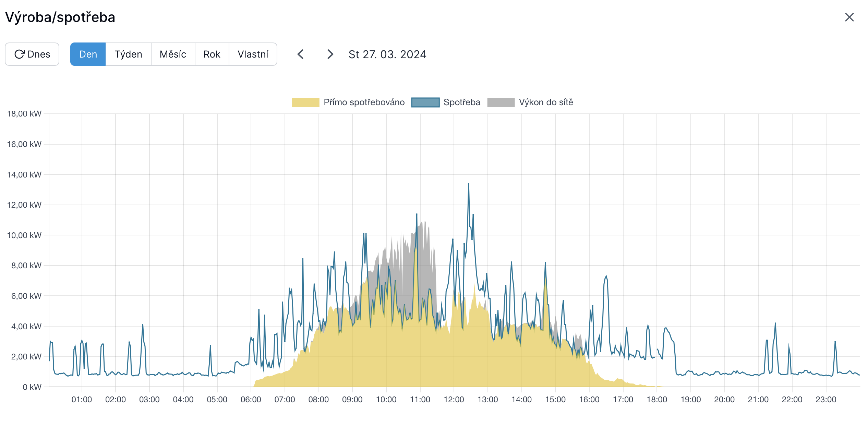
Task: Switch to the Rok tab
Action: 212,54
